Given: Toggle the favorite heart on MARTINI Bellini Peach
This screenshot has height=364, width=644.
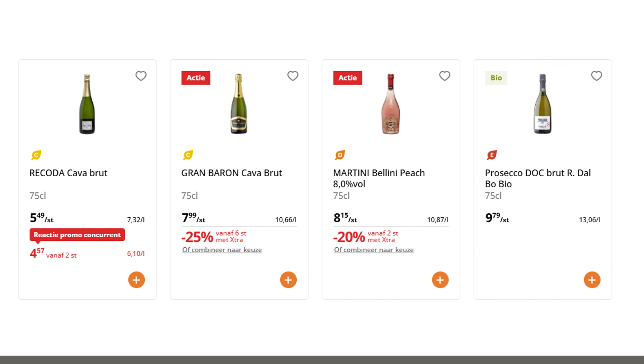Looking at the screenshot, I should (x=445, y=76).
